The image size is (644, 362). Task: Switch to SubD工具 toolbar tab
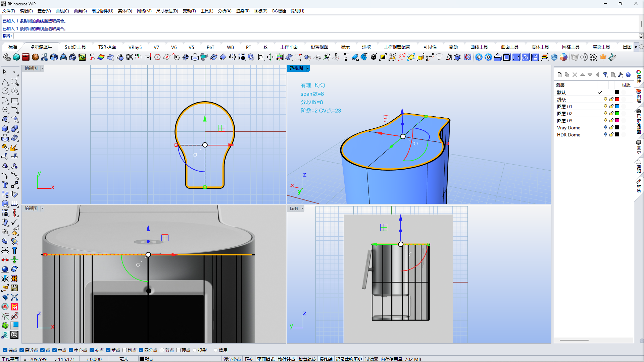pyautogui.click(x=75, y=47)
